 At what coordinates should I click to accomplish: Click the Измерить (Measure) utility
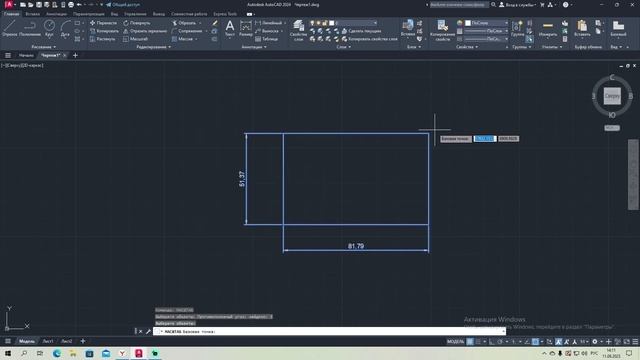548,29
